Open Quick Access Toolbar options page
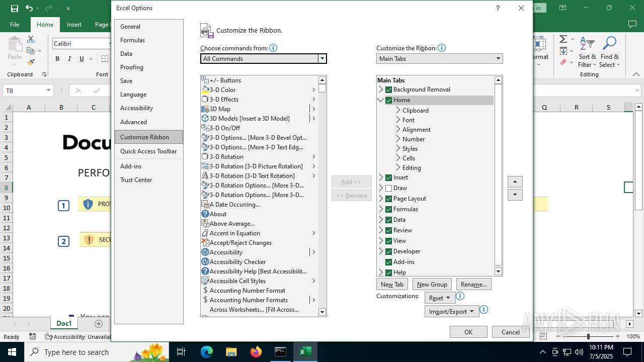This screenshot has width=644, height=362. (x=149, y=151)
